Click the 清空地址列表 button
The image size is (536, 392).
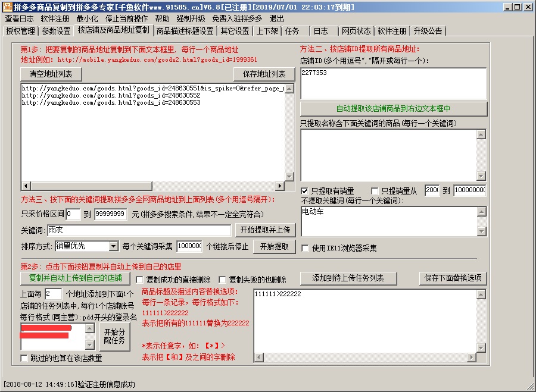click(x=51, y=74)
